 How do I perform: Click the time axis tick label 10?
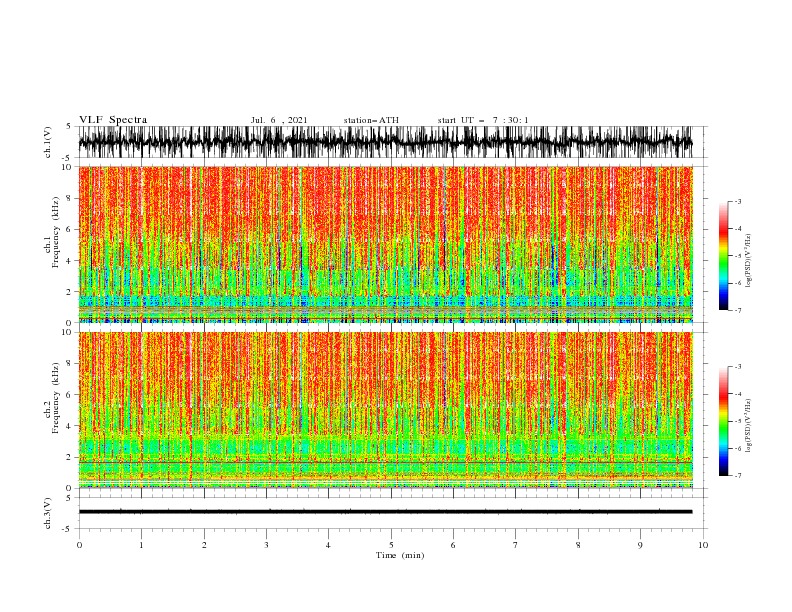tap(703, 545)
